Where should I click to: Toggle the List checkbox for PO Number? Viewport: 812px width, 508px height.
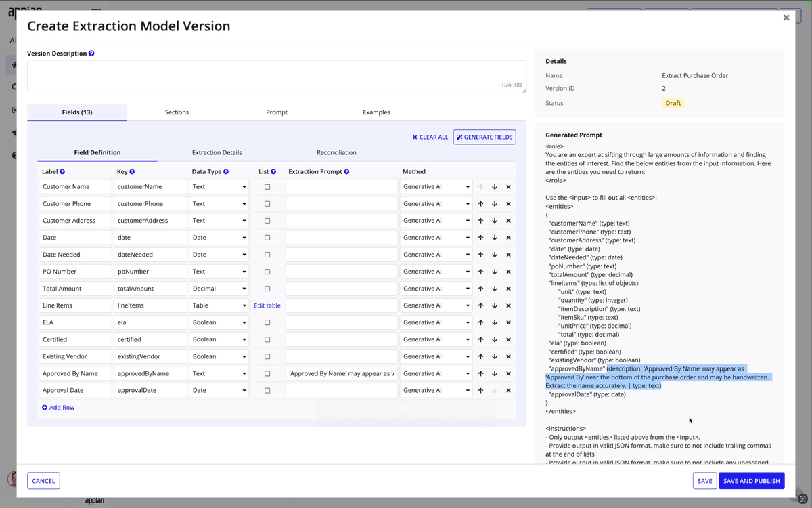[x=267, y=272]
